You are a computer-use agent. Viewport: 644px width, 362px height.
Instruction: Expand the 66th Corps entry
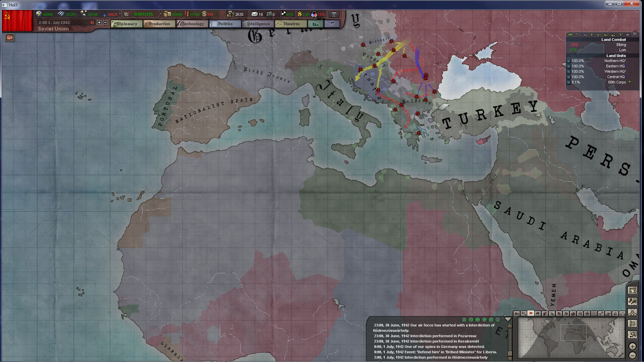(x=569, y=82)
